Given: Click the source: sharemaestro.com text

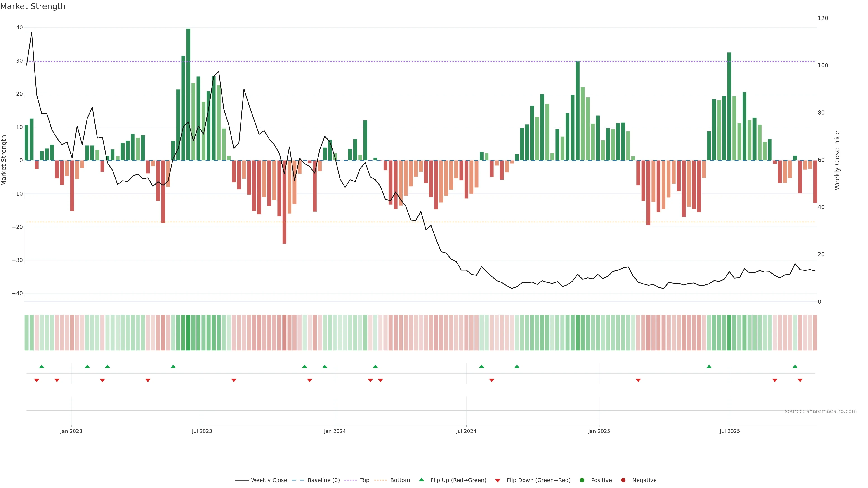Looking at the screenshot, I should [x=821, y=411].
